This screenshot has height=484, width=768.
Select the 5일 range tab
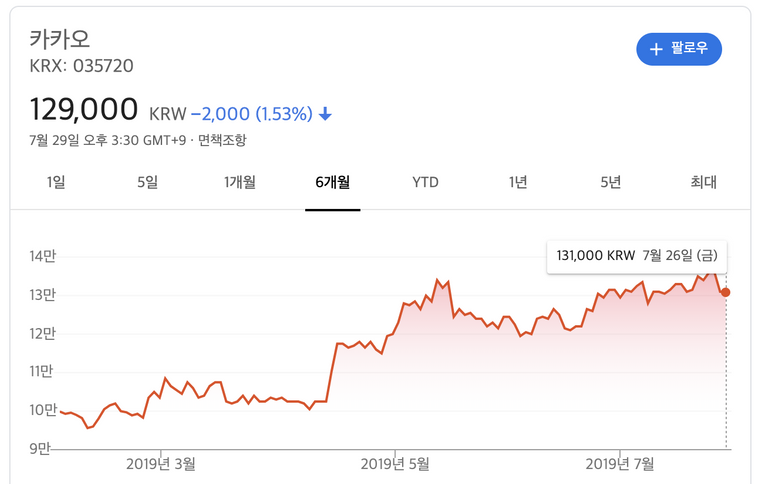[x=147, y=182]
